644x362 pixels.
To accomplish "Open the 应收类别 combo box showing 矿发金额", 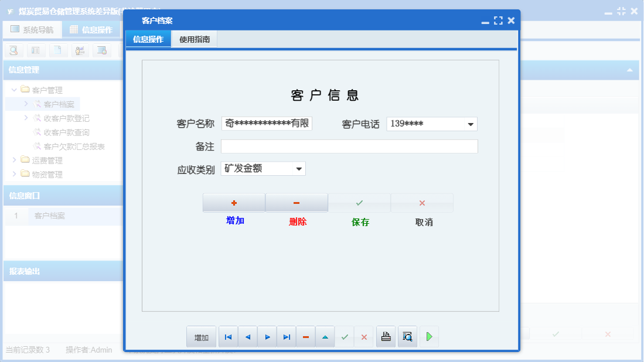I will tap(298, 168).
